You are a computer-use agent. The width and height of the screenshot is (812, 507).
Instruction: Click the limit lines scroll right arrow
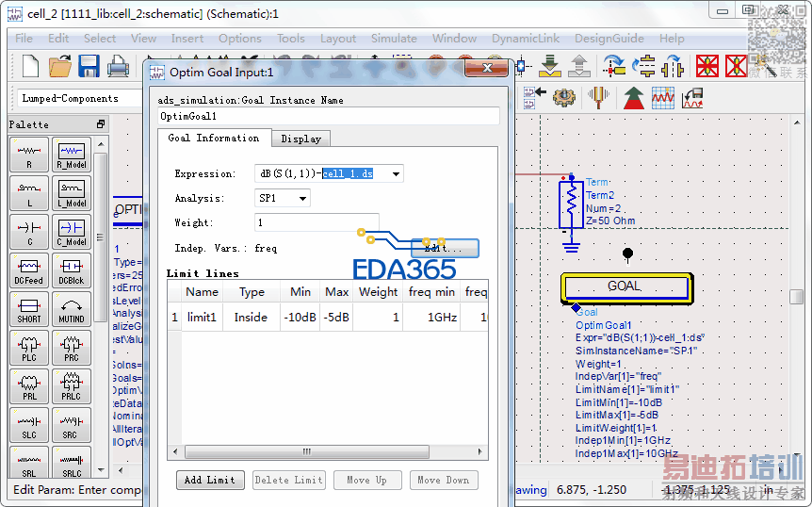(x=480, y=451)
